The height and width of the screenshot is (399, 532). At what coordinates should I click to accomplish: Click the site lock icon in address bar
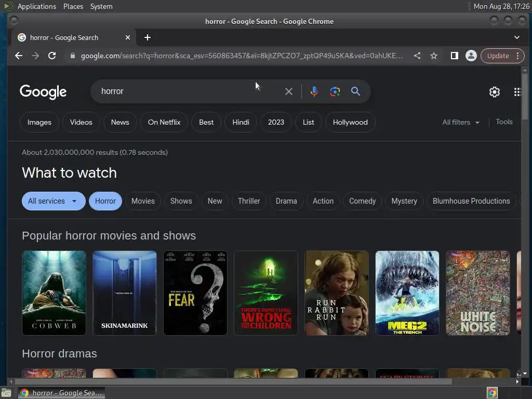(72, 56)
